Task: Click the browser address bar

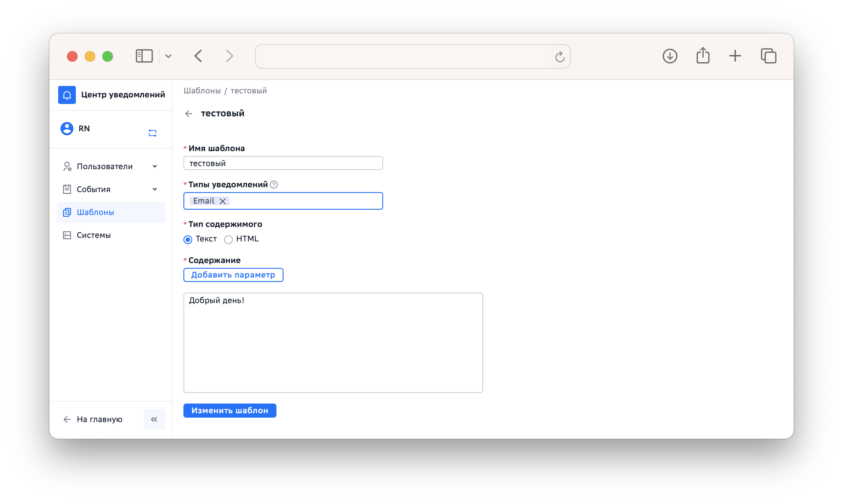Action: click(413, 56)
